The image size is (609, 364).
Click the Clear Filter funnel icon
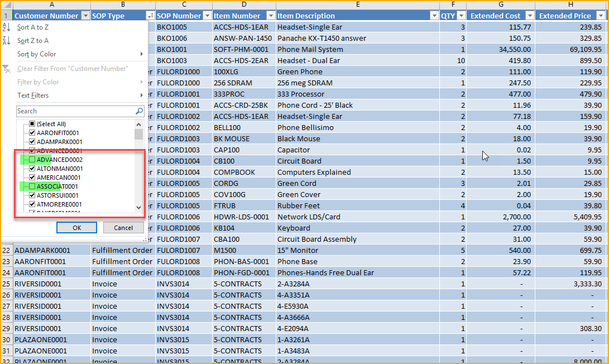[x=6, y=69]
